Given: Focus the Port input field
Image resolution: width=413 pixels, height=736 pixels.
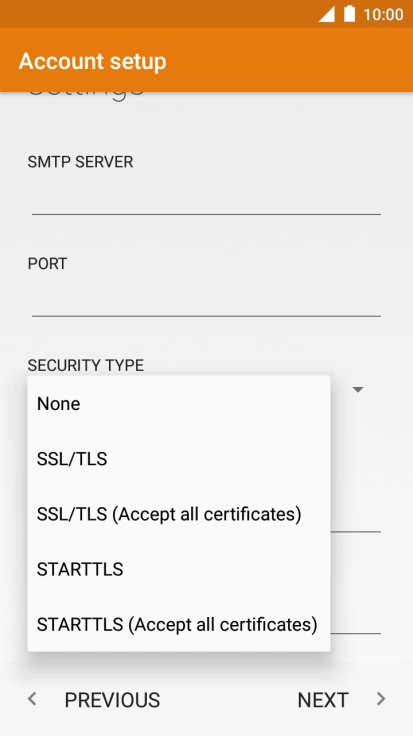Looking at the screenshot, I should [x=206, y=301].
